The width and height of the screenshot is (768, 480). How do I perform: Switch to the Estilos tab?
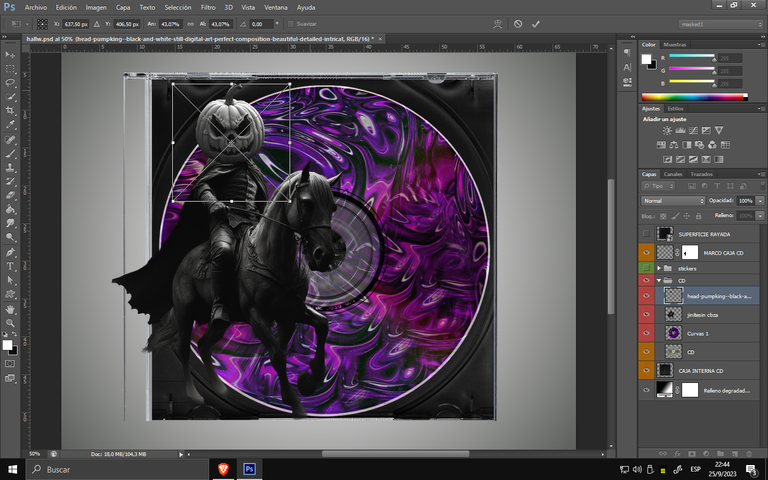click(675, 109)
